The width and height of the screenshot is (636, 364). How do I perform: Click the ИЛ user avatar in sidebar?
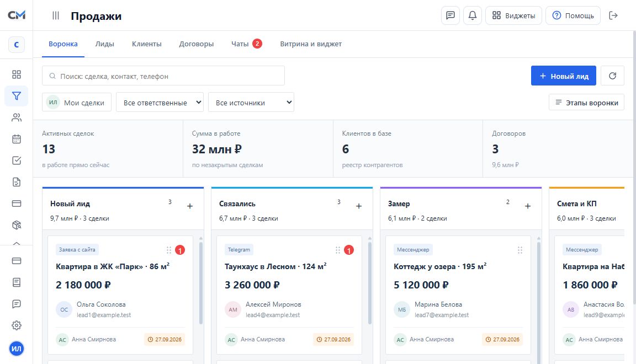click(x=17, y=349)
